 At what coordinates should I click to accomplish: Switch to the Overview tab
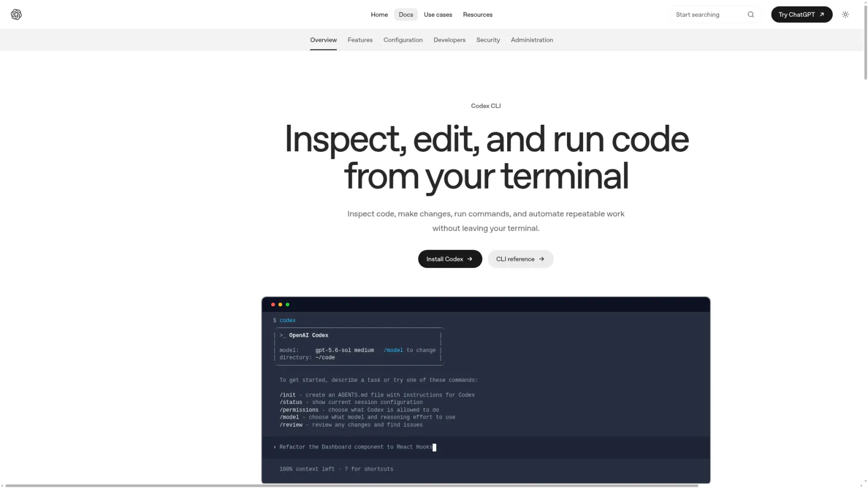[323, 40]
